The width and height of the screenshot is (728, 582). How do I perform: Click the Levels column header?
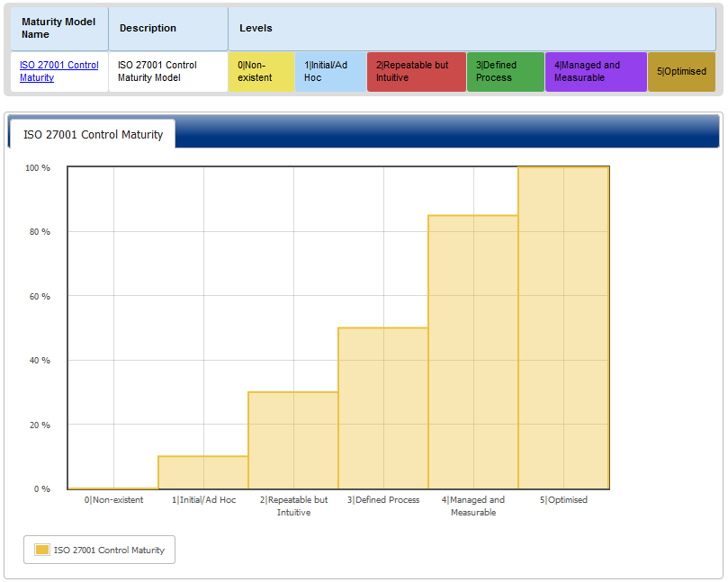tap(472, 28)
